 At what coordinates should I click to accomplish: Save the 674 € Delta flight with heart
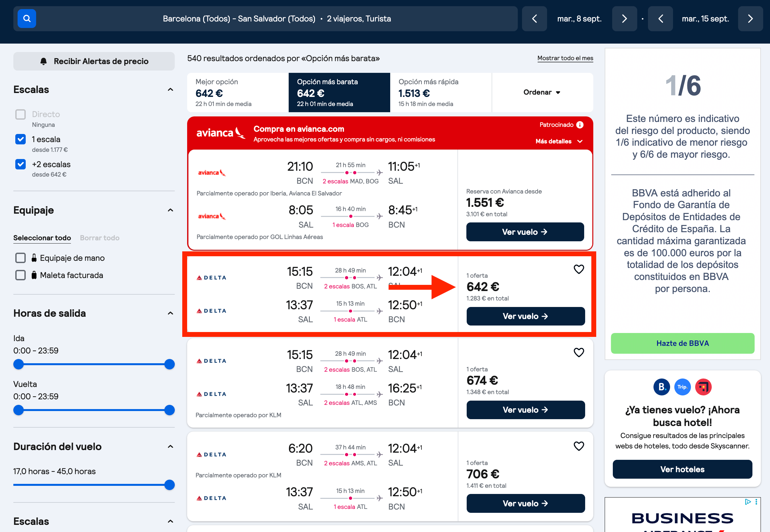579,352
